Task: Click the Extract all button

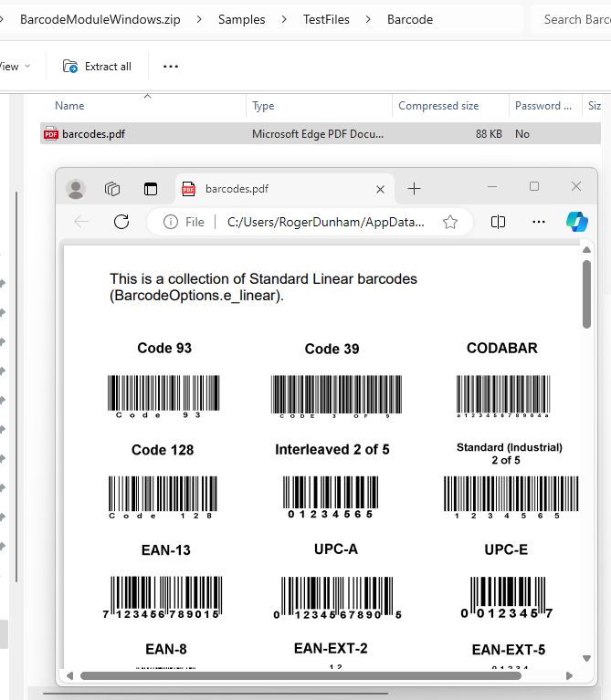Action: pos(97,67)
